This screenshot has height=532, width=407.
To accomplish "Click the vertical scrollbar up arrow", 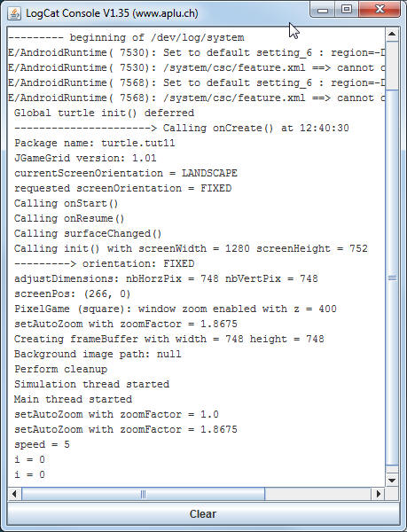I will coord(392,35).
